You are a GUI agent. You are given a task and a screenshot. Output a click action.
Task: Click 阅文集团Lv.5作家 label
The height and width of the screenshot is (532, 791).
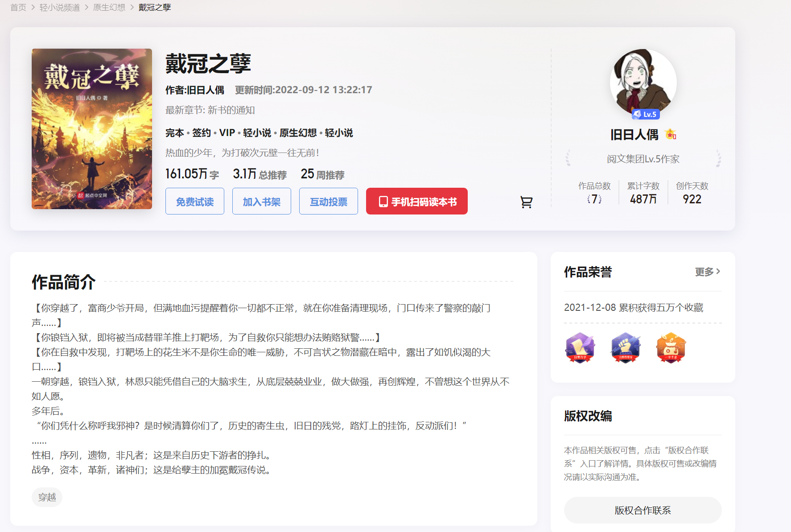pyautogui.click(x=643, y=159)
